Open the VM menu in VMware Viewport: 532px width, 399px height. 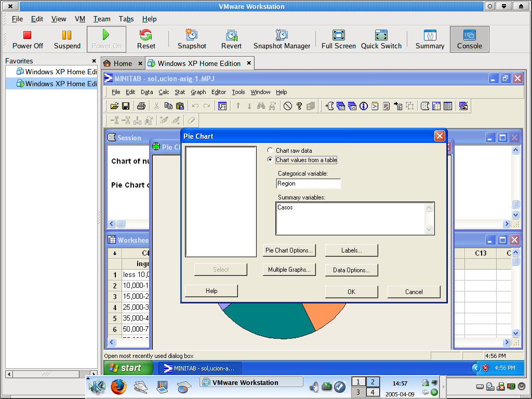[x=79, y=19]
